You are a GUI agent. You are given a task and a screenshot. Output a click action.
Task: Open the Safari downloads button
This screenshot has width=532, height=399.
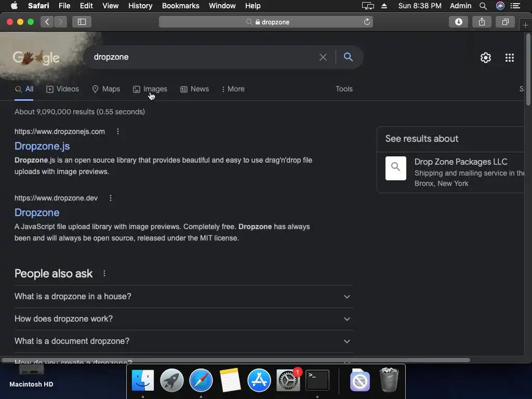tap(458, 22)
